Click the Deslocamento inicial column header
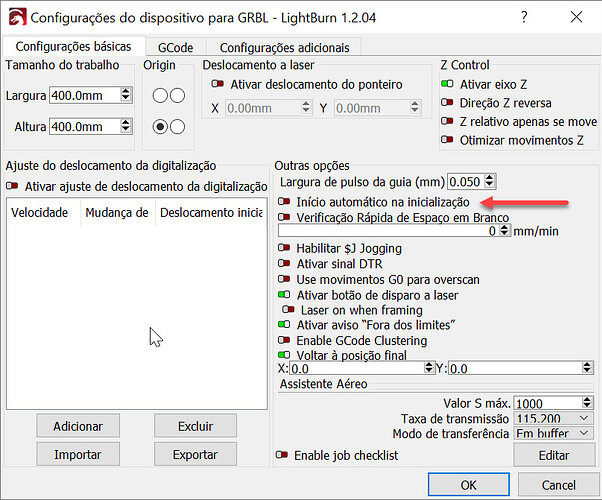The height and width of the screenshot is (500, 602). pyautogui.click(x=211, y=212)
